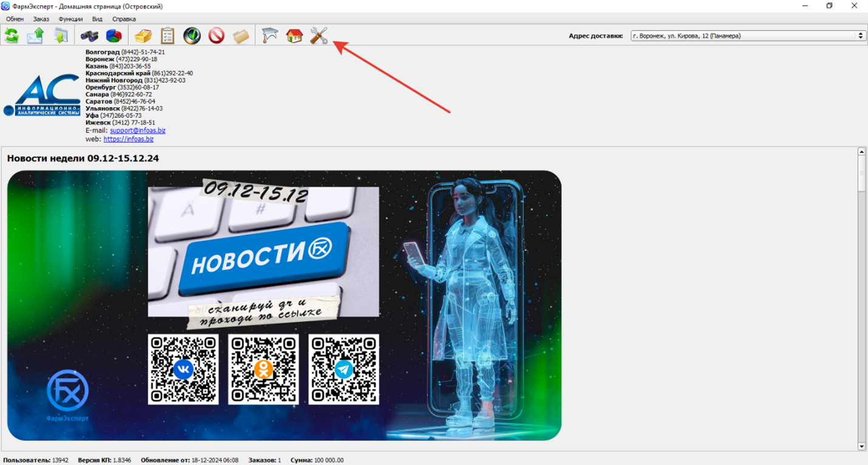Click the folder with green down arrow icon
This screenshot has height=465, width=868.
pos(61,36)
